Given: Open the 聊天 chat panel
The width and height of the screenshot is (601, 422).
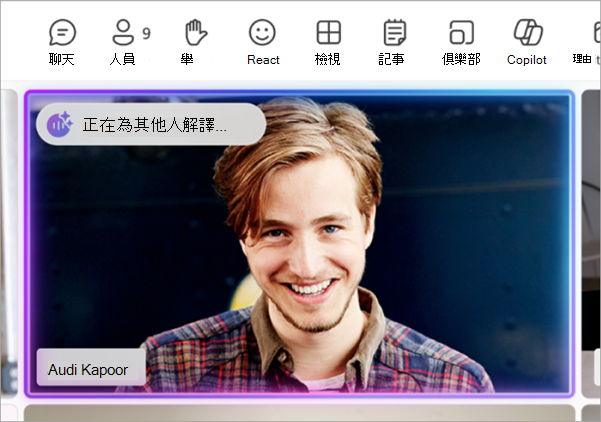Looking at the screenshot, I should pos(62,43).
